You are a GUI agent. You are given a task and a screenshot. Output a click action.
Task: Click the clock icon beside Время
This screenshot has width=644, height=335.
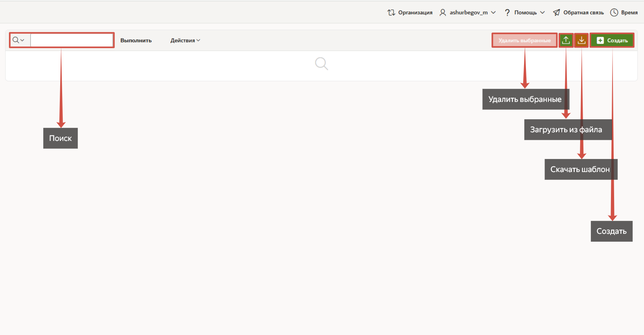[614, 13]
